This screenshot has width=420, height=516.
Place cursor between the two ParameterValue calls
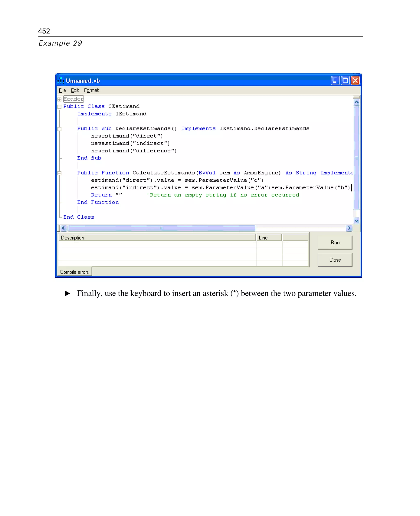[271, 187]
